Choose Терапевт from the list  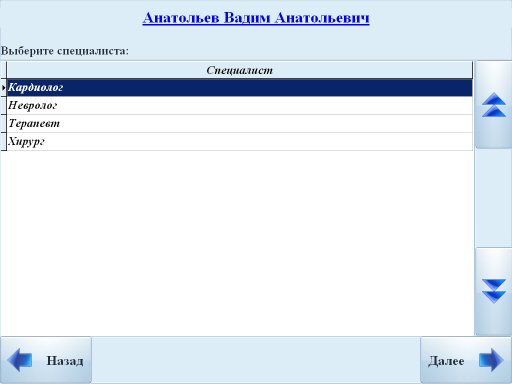pyautogui.click(x=240, y=124)
